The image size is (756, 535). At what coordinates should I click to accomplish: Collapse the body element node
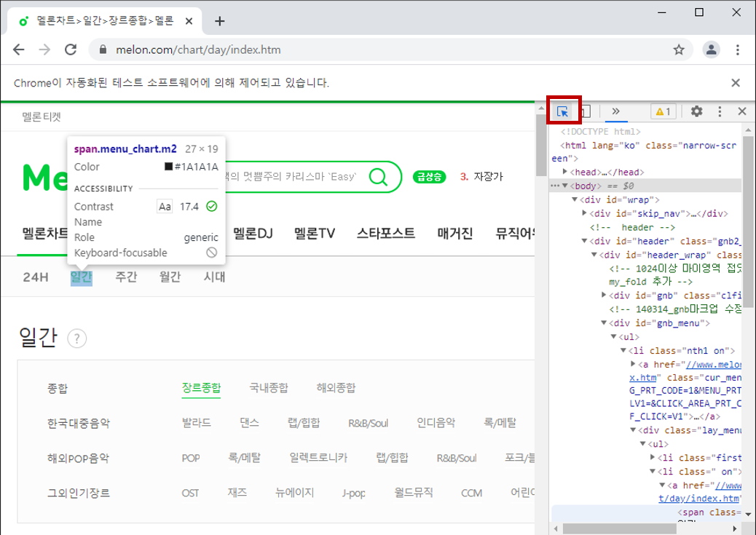pyautogui.click(x=565, y=186)
